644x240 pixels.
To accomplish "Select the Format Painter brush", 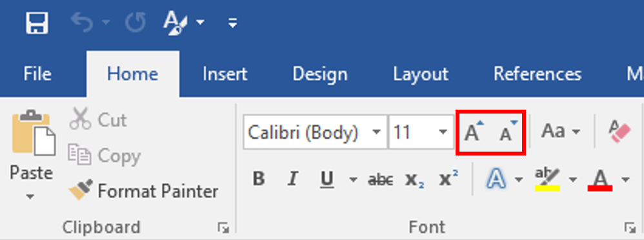I will (x=143, y=191).
